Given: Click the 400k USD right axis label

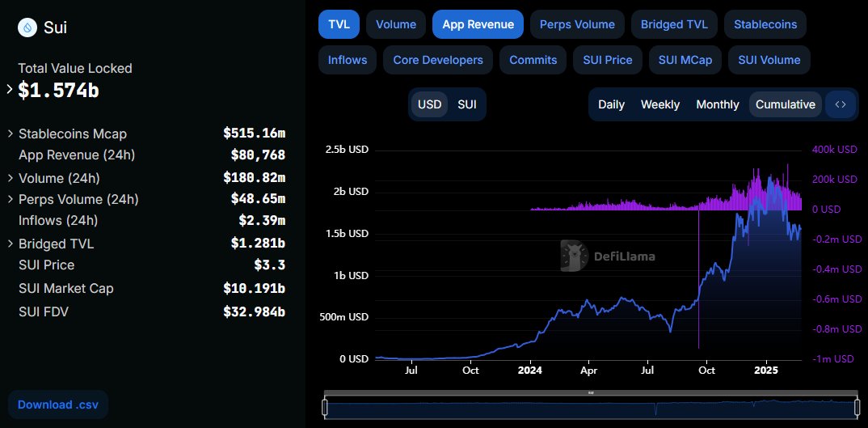Looking at the screenshot, I should click(x=834, y=149).
